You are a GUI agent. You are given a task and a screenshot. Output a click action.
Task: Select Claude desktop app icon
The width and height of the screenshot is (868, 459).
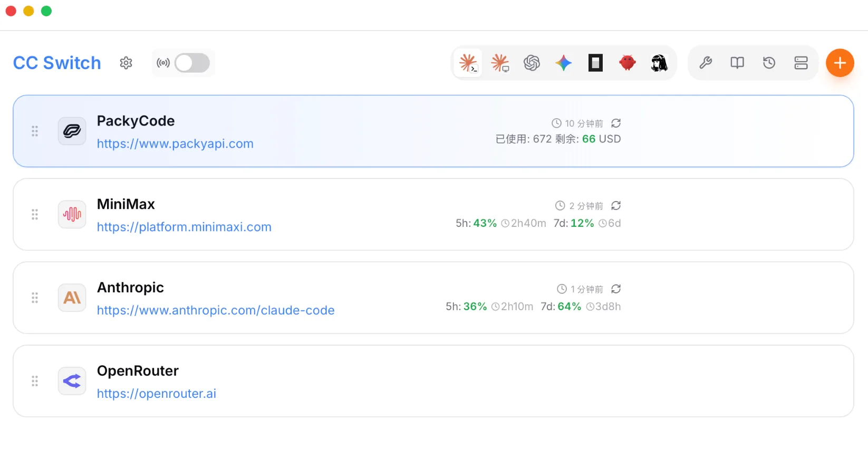[x=500, y=63]
